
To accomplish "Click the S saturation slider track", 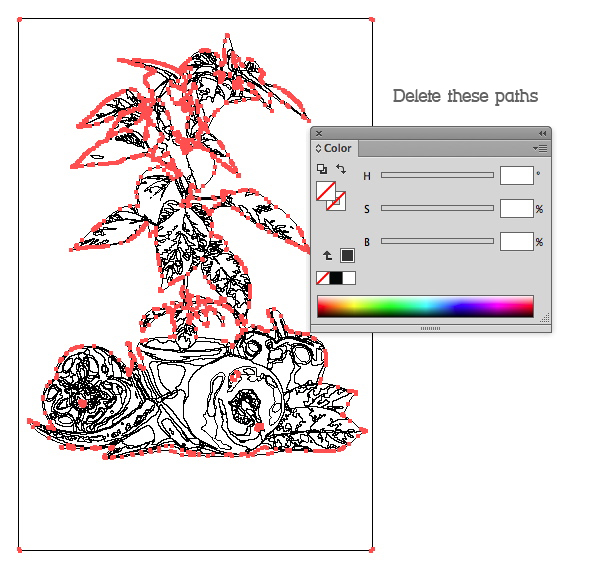I will (x=437, y=208).
